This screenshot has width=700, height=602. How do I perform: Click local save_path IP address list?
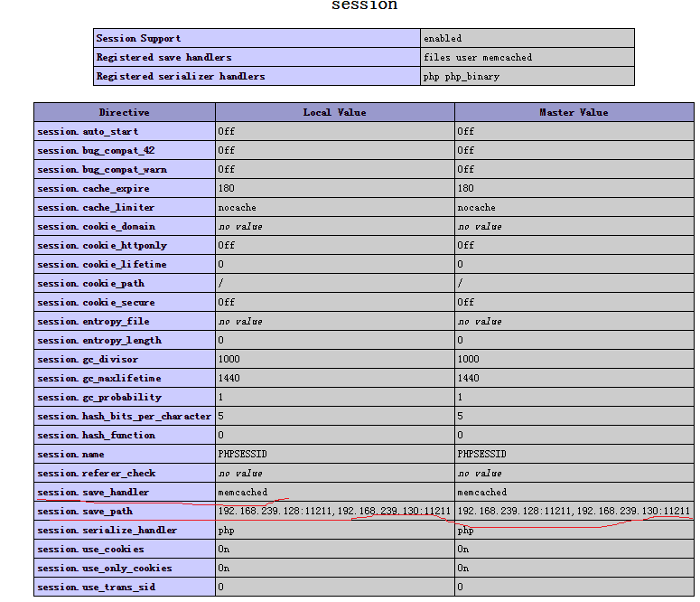334,512
